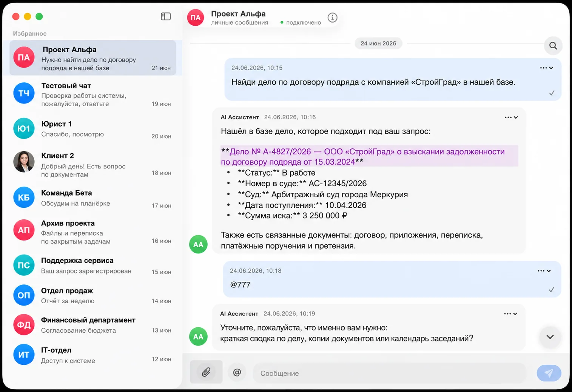Select the Проект Альфа conversation
This screenshot has width=572, height=392.
pos(93,58)
